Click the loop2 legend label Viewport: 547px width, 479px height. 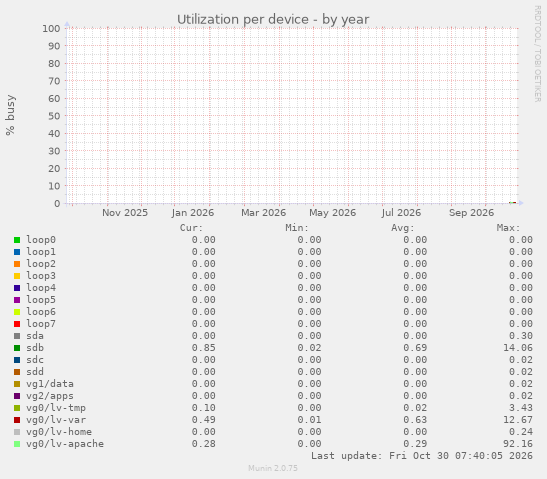point(41,264)
